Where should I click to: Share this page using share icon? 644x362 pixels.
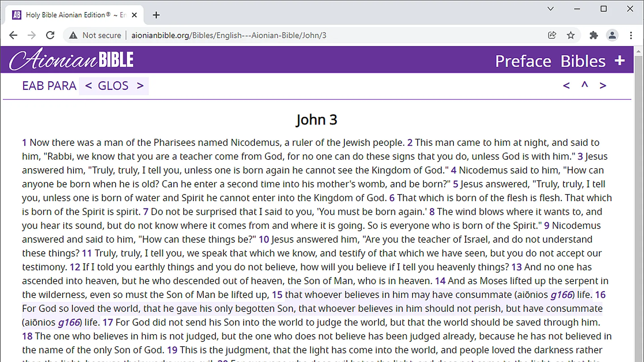pos(552,35)
